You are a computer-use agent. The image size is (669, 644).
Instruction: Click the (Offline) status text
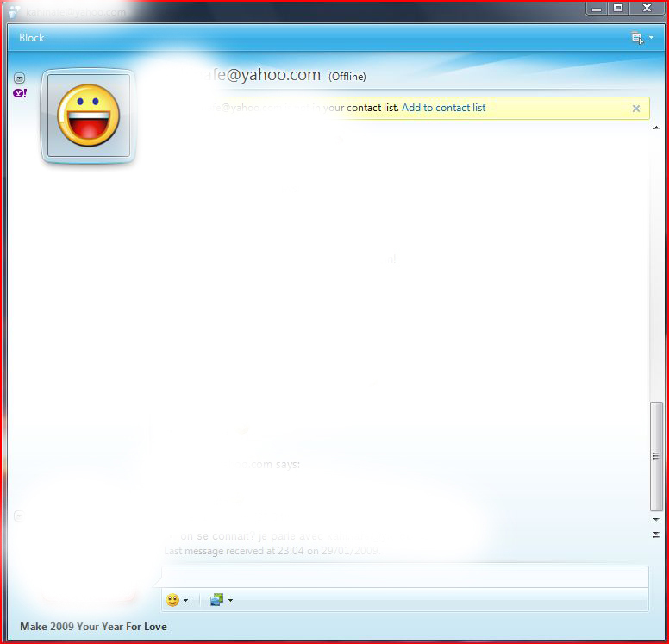point(347,77)
